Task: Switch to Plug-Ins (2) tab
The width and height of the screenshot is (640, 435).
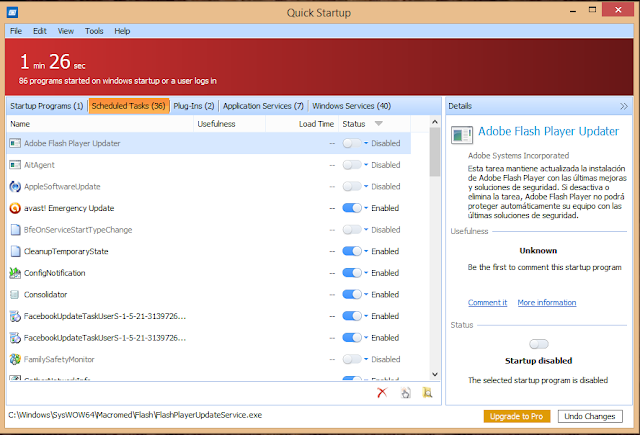Action: click(x=194, y=106)
